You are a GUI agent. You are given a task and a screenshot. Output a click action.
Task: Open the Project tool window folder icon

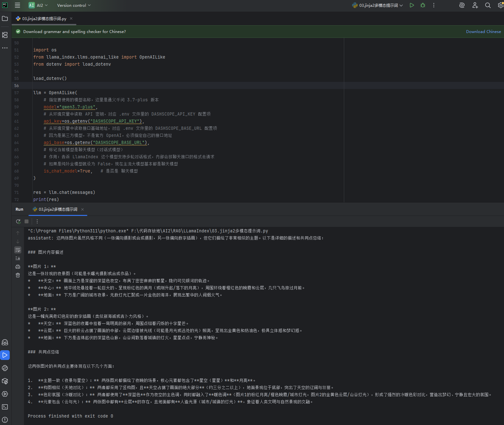pos(5,18)
